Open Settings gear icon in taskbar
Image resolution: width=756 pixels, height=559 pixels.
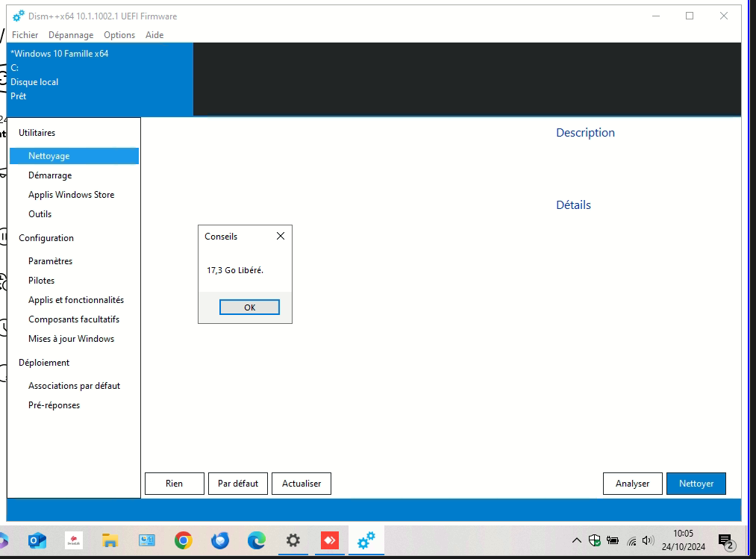[293, 541]
